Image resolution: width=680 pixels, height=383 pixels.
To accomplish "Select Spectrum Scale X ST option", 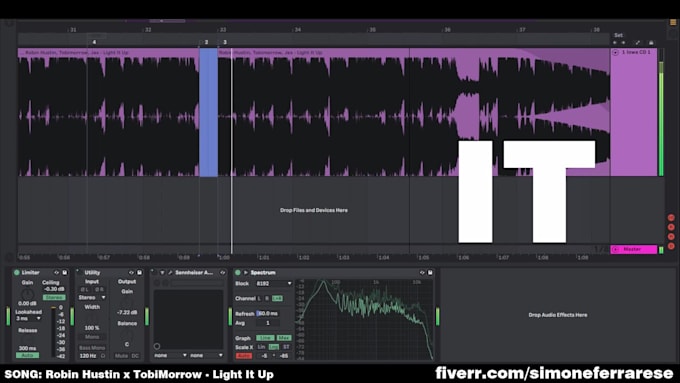I will (286, 347).
